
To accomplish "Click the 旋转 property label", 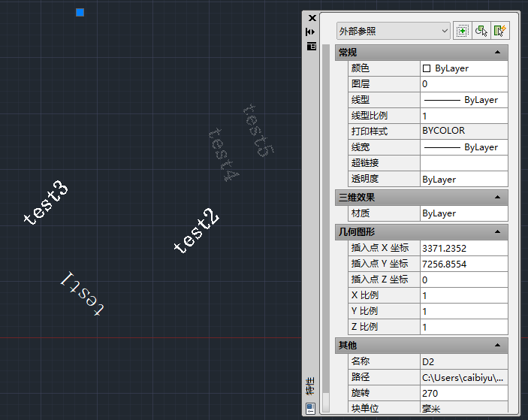I will tap(361, 393).
